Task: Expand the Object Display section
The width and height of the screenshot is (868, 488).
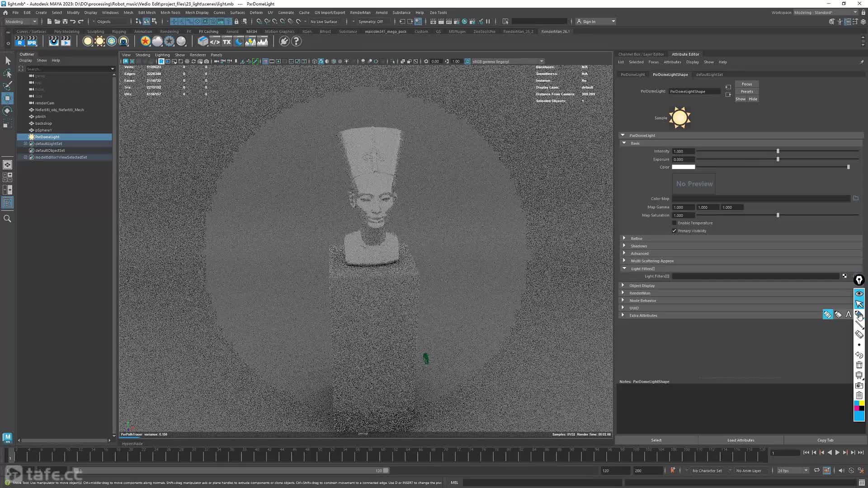Action: [623, 285]
